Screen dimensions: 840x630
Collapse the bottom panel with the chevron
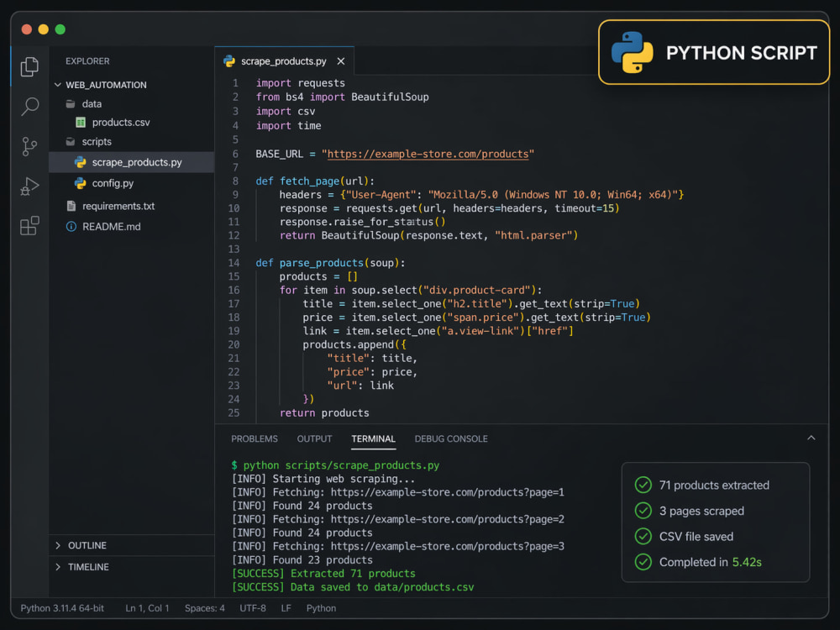coord(811,438)
